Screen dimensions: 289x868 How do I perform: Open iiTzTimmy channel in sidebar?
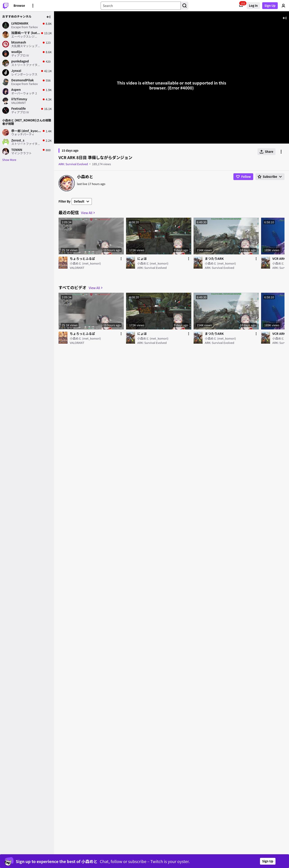point(27,101)
